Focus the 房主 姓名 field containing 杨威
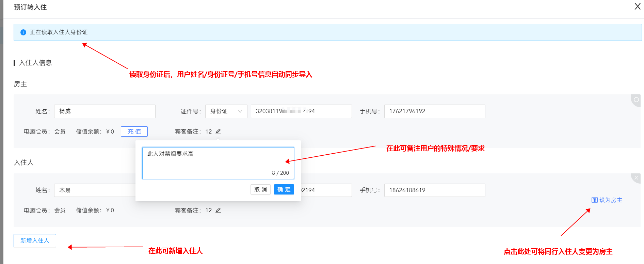The height and width of the screenshot is (264, 644). [x=105, y=111]
